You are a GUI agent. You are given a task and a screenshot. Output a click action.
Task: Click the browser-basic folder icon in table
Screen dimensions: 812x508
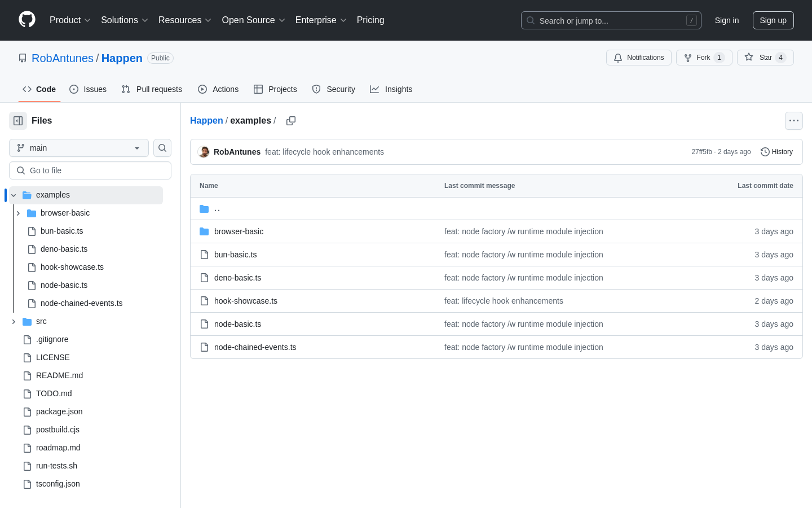[204, 231]
